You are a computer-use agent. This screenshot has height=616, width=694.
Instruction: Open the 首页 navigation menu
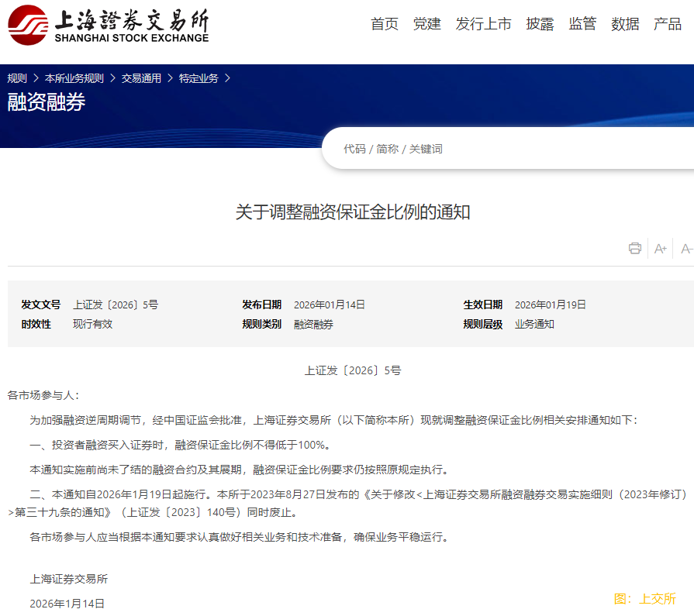coord(384,24)
